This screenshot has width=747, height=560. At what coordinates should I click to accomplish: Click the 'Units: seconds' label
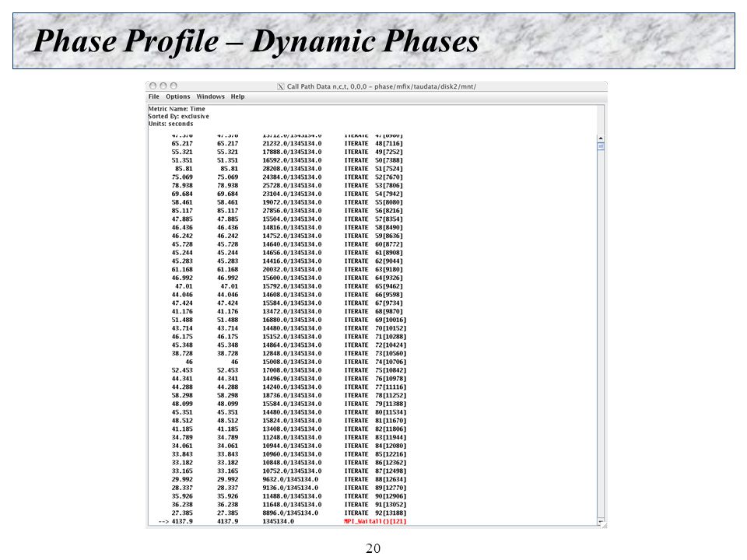pos(170,124)
